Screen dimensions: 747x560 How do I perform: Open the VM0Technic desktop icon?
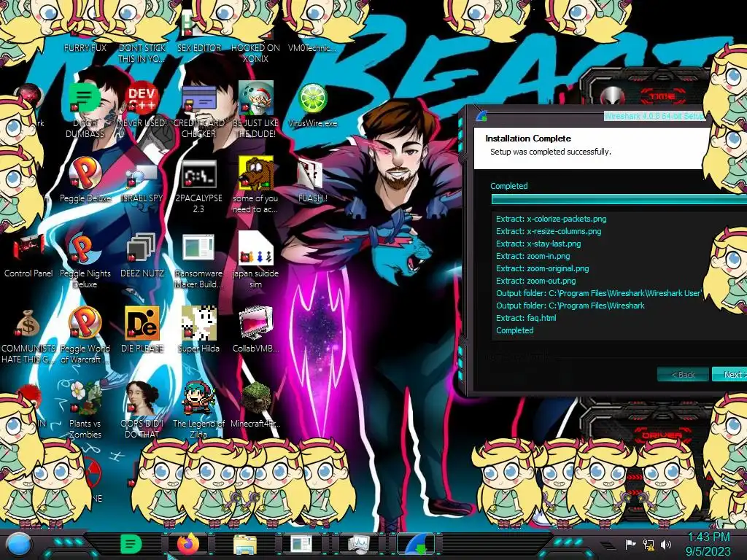click(312, 47)
